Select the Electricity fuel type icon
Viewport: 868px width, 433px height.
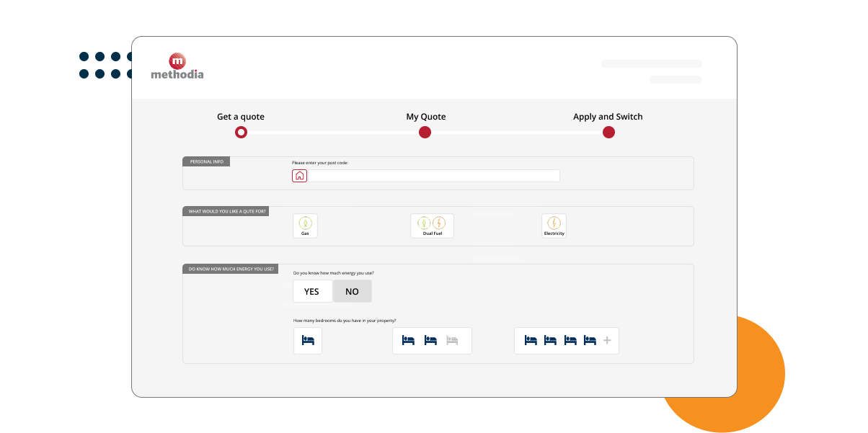[x=554, y=225]
